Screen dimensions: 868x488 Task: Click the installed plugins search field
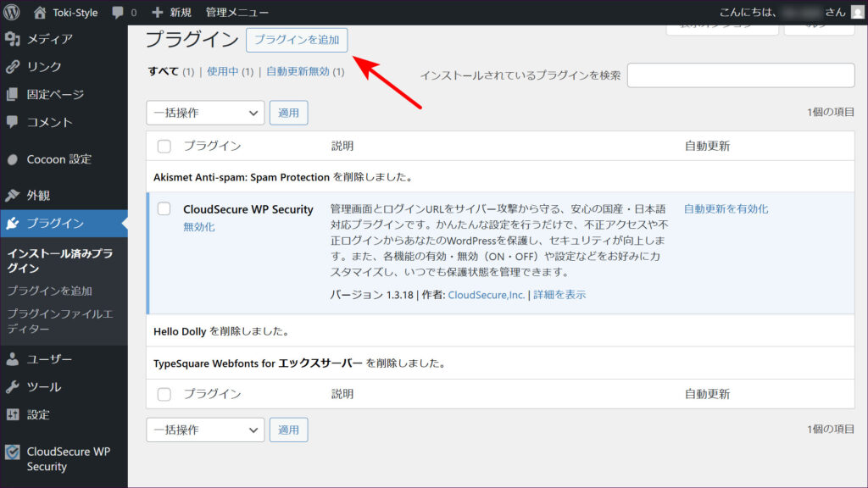coord(740,75)
